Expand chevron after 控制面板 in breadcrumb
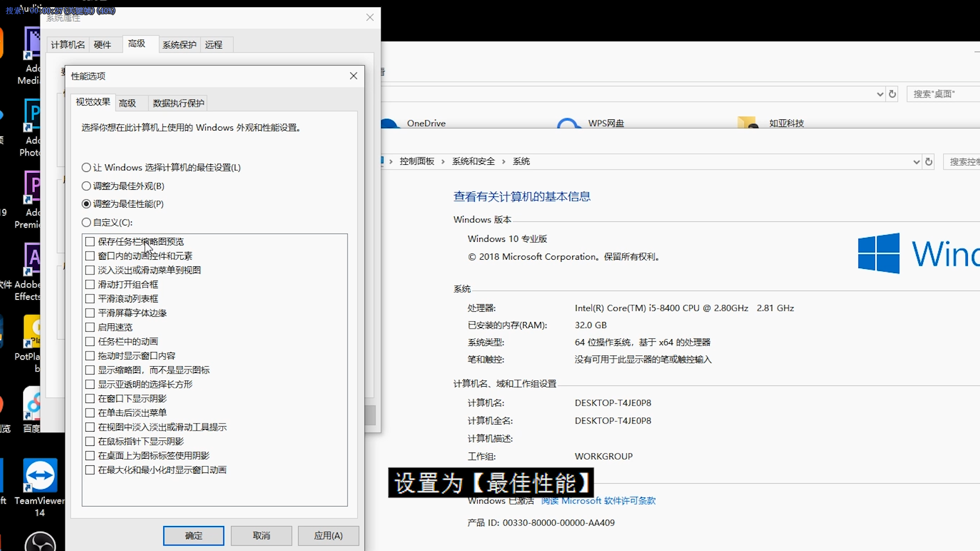980x551 pixels. [x=443, y=162]
